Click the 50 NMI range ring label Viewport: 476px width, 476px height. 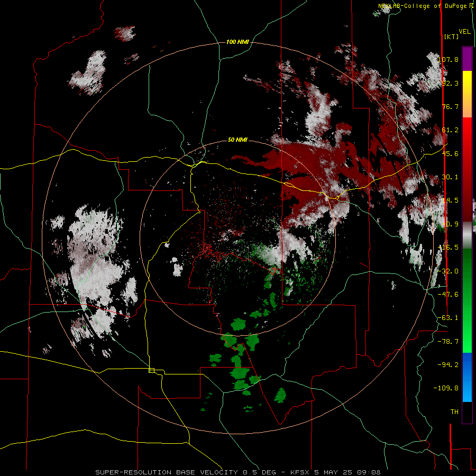237,140
